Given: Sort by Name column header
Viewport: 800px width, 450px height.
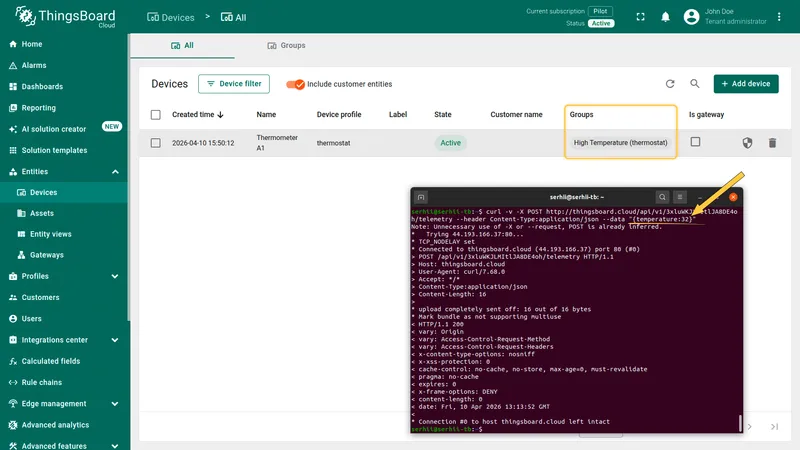Looking at the screenshot, I should tap(266, 115).
